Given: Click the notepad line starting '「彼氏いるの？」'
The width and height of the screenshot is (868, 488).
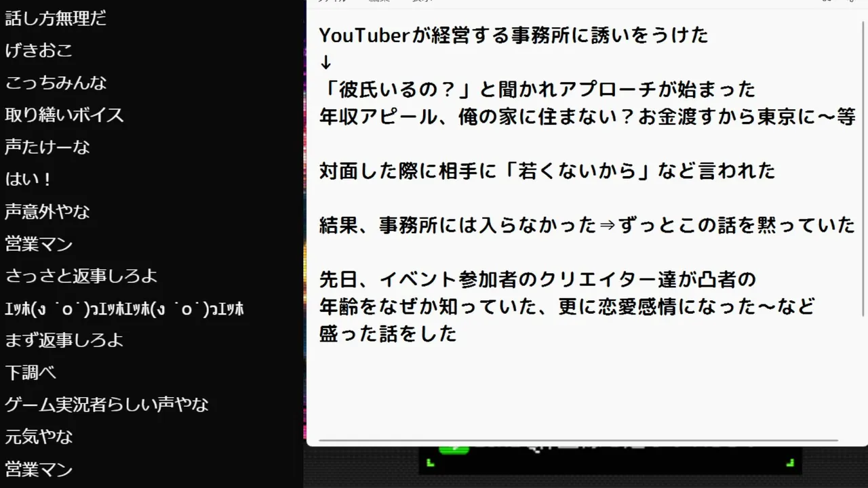Looking at the screenshot, I should click(x=537, y=89).
